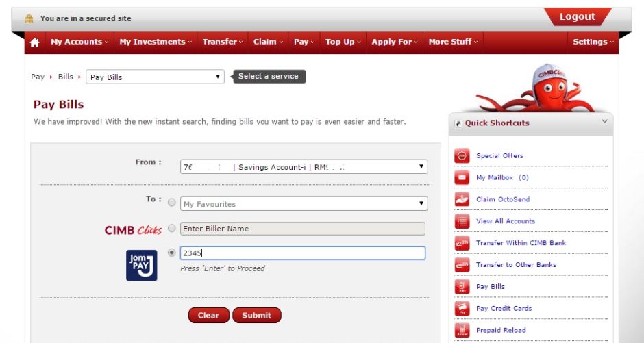Click the Select a service tooltip
644x343 pixels.
tap(269, 76)
